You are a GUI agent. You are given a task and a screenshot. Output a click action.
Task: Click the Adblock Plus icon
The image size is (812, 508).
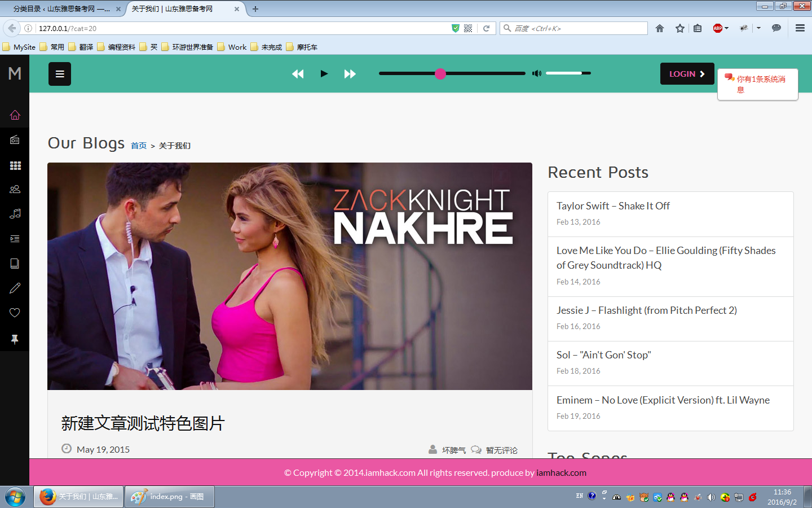(717, 28)
